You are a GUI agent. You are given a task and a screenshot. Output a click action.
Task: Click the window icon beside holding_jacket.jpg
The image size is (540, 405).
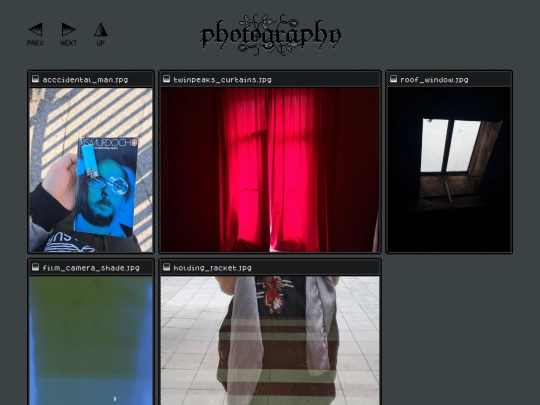166,267
